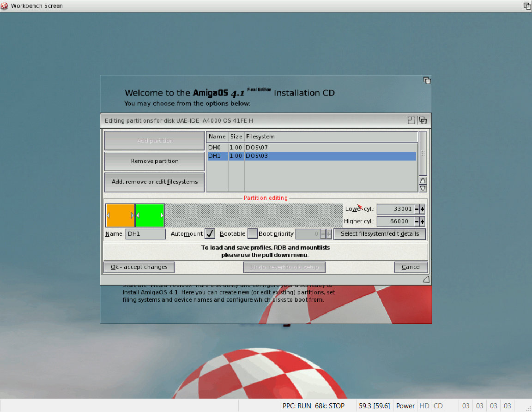Screen dimensions: 532x412
Task: Decrease Higher cyl. with minus button
Action: tap(417, 221)
